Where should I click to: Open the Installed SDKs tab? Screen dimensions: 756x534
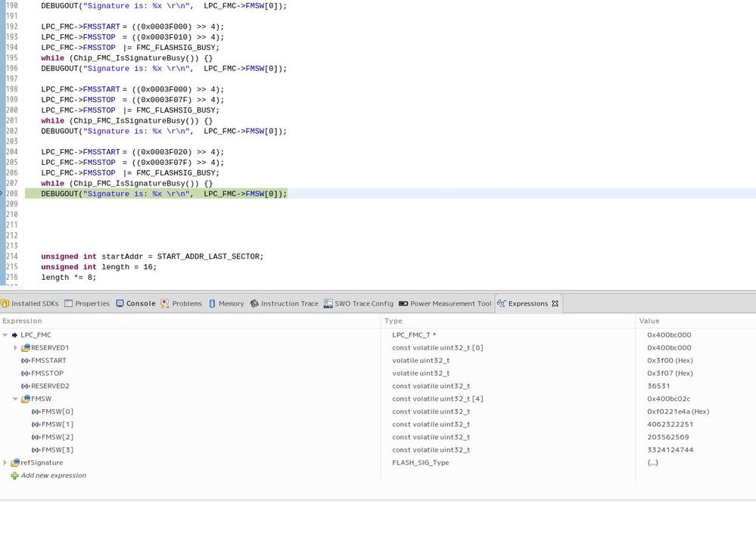click(x=30, y=303)
